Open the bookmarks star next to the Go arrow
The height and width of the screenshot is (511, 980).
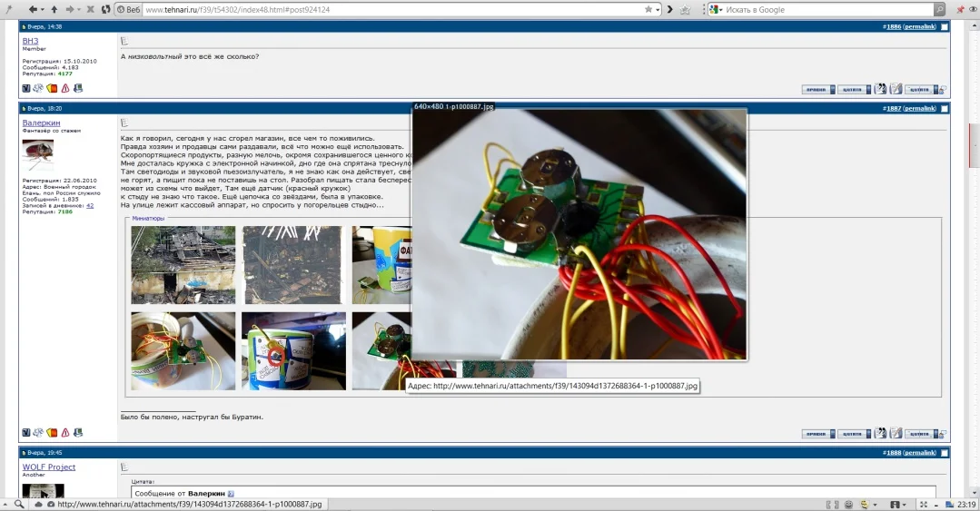(685, 9)
